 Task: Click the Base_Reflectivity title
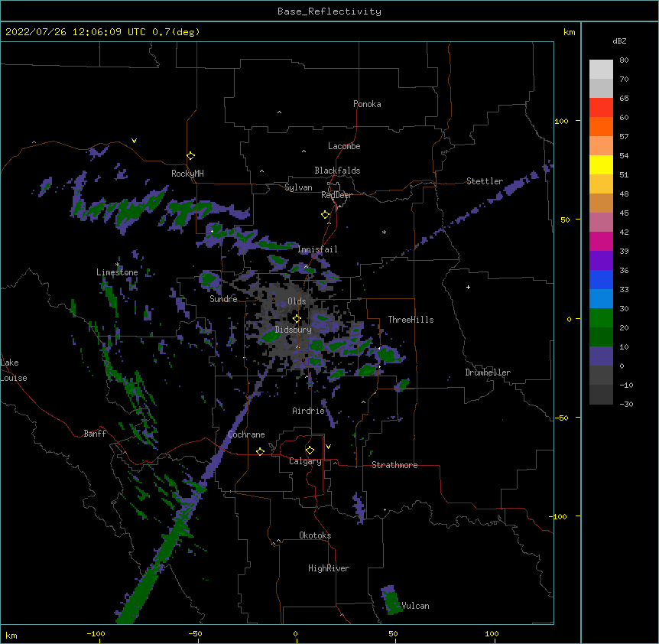(x=329, y=11)
